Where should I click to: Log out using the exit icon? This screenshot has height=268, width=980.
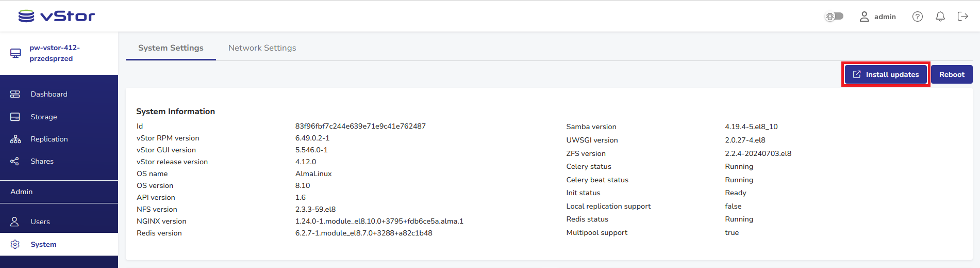(962, 17)
